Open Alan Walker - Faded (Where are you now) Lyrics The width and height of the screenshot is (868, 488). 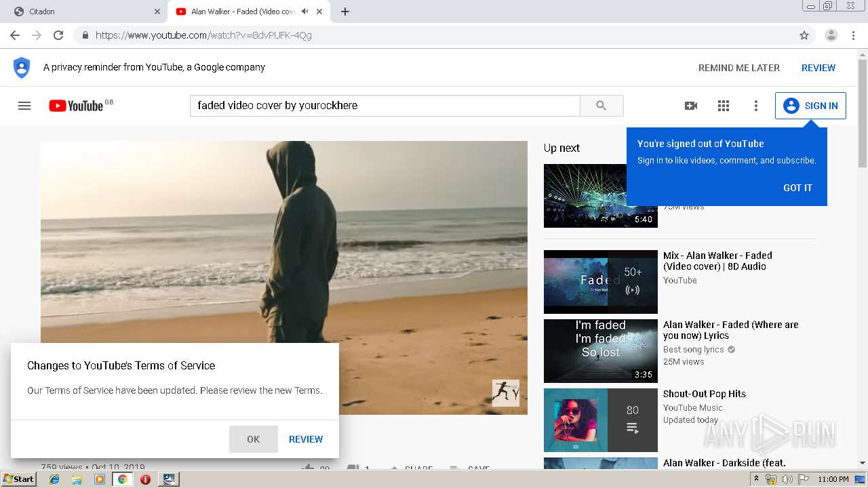(x=731, y=330)
